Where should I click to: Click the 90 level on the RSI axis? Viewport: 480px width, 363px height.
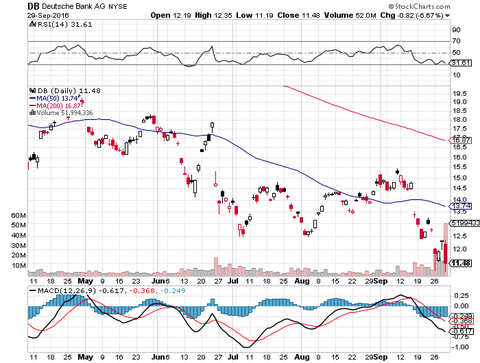point(456,30)
